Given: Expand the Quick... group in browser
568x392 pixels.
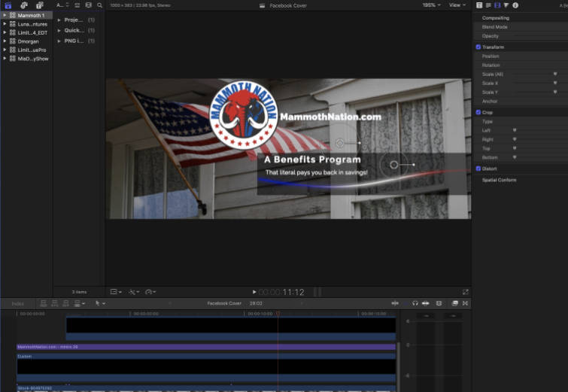Looking at the screenshot, I should (x=59, y=30).
